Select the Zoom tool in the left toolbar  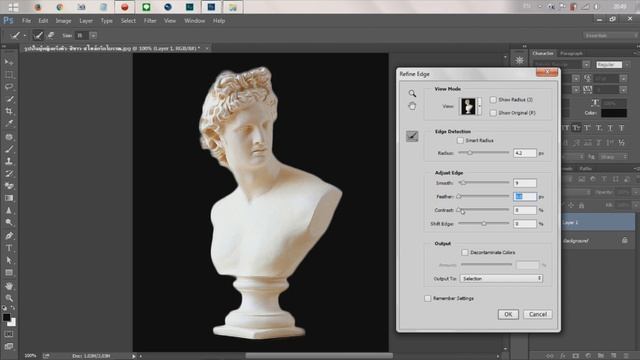9,298
